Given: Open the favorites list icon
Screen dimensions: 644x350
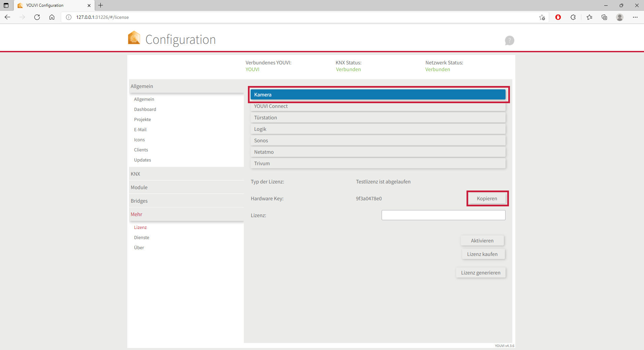Looking at the screenshot, I should click(589, 17).
